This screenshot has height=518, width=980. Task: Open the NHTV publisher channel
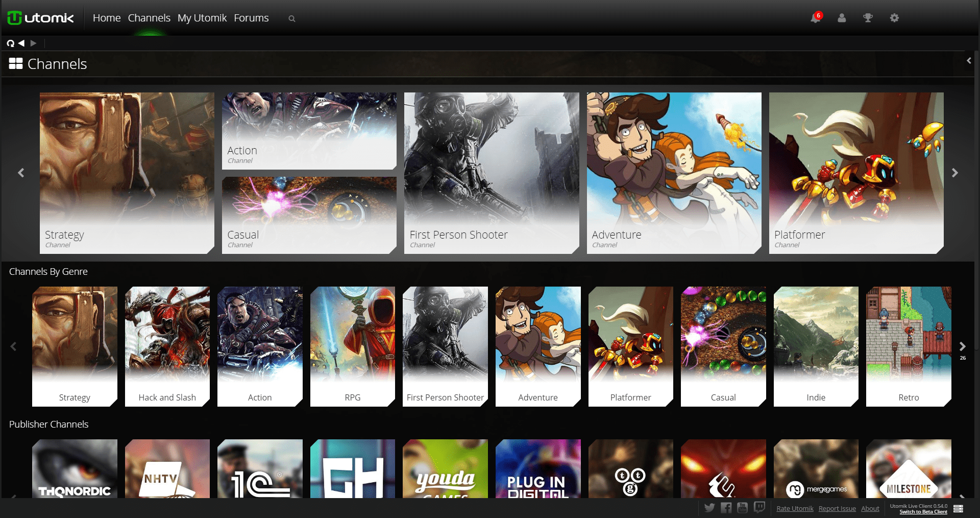point(167,468)
